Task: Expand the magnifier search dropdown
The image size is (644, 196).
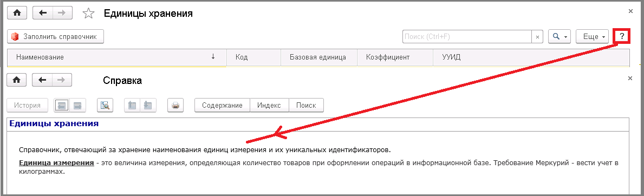Action: pyautogui.click(x=560, y=37)
